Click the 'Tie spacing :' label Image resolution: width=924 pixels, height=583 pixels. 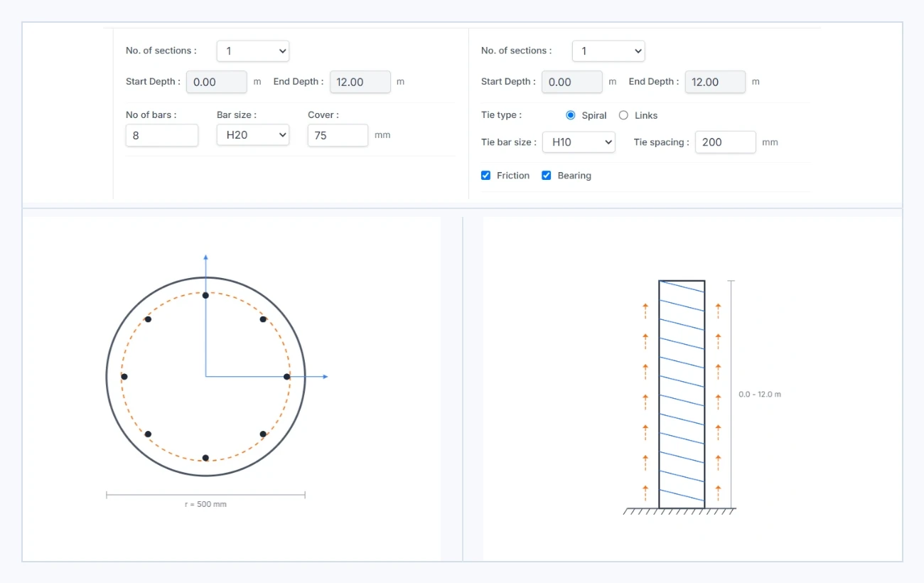pyautogui.click(x=662, y=142)
